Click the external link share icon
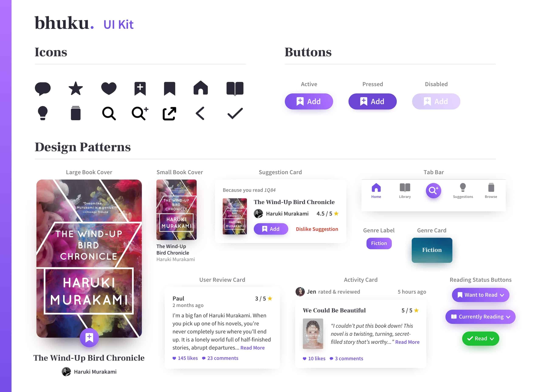The width and height of the screenshot is (552, 392). (169, 113)
